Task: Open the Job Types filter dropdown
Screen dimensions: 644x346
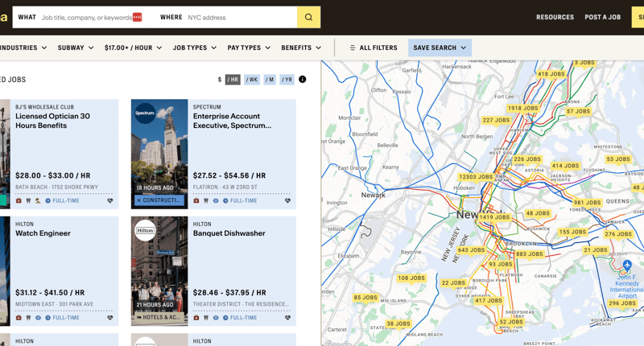Action: 195,48
